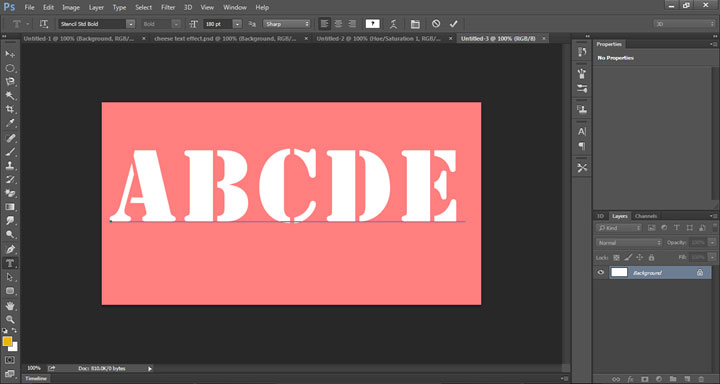720x384 pixels.
Task: Toggle Quick Mask mode
Action: (x=10, y=360)
